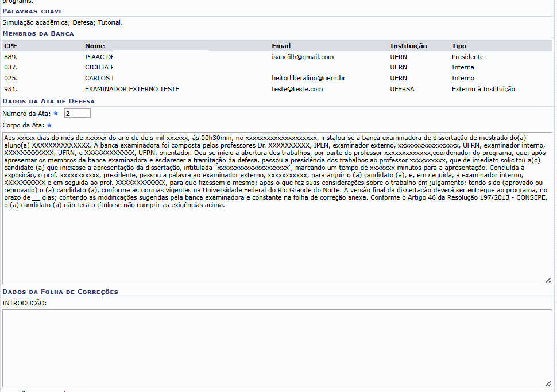Grab the INTRODUÇÃO text area resize handle
This screenshot has width=557, height=392.
pyautogui.click(x=548, y=384)
